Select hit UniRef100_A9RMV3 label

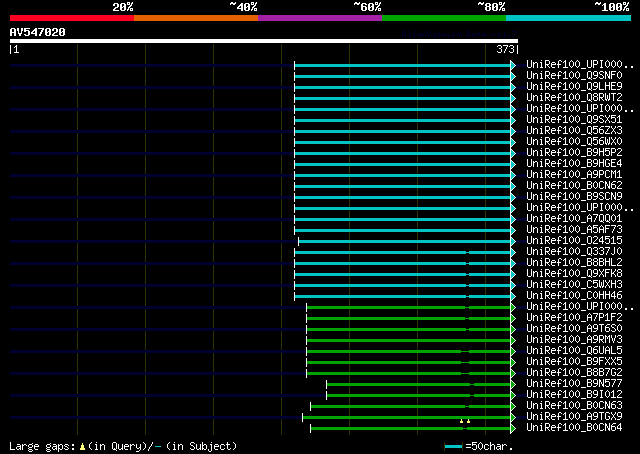pos(574,340)
